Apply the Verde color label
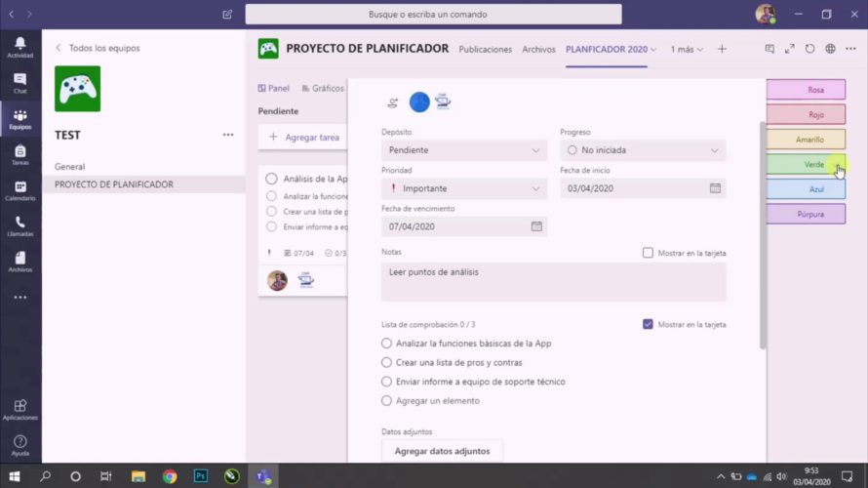The height and width of the screenshot is (488, 868). [806, 165]
